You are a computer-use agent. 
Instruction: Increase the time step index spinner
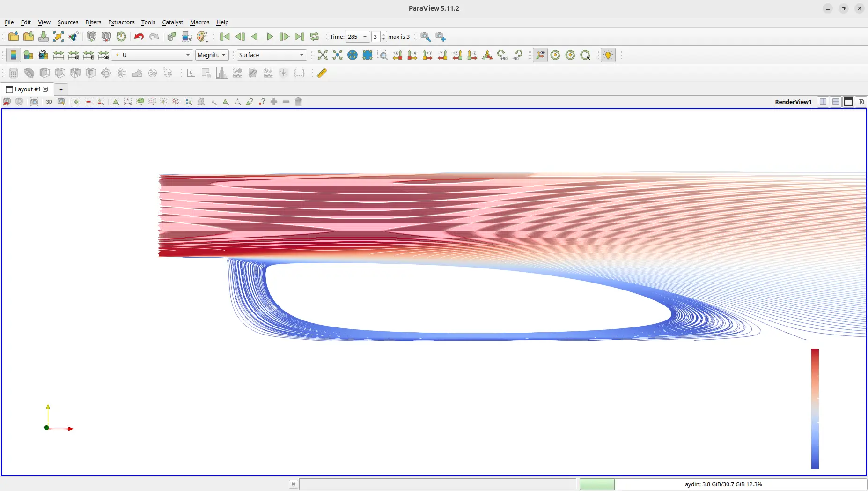pyautogui.click(x=383, y=34)
